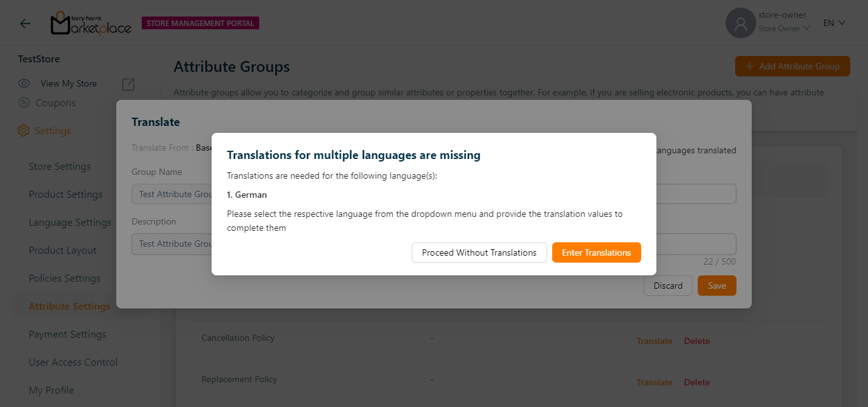This screenshot has height=407, width=868.
Task: Choose Proceed Without Translations
Action: pyautogui.click(x=479, y=252)
